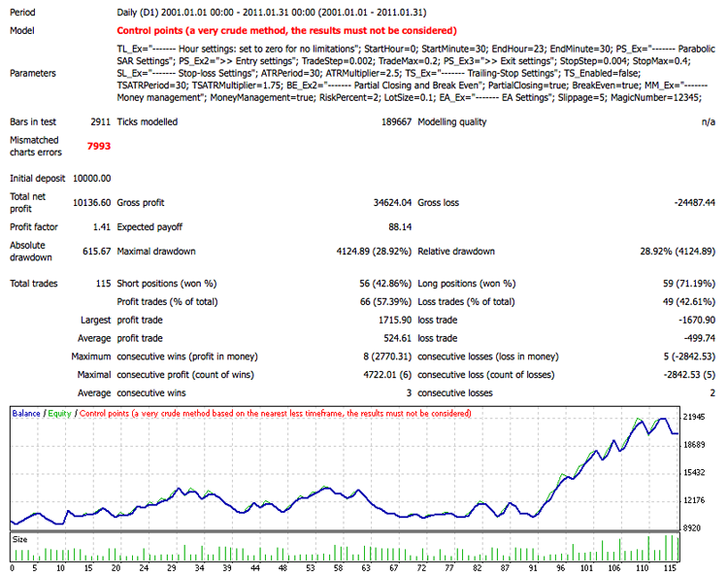Click Loss trades value 49 (42.61%)

pos(689,302)
